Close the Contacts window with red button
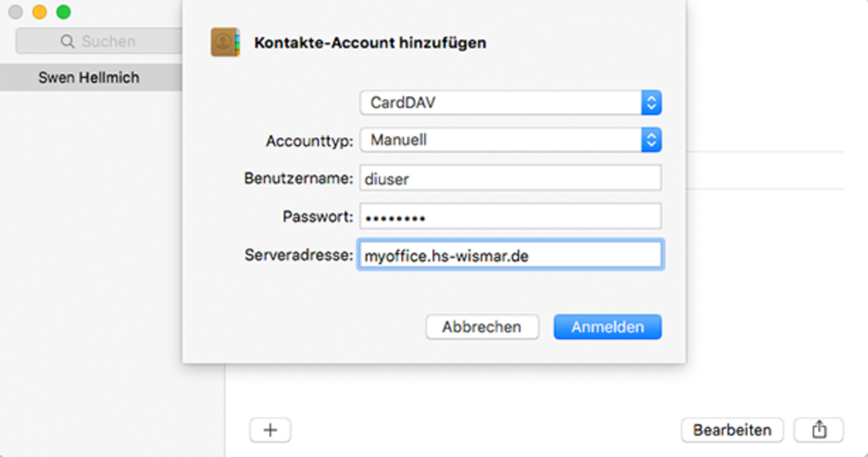The width and height of the screenshot is (868, 457). (x=15, y=12)
